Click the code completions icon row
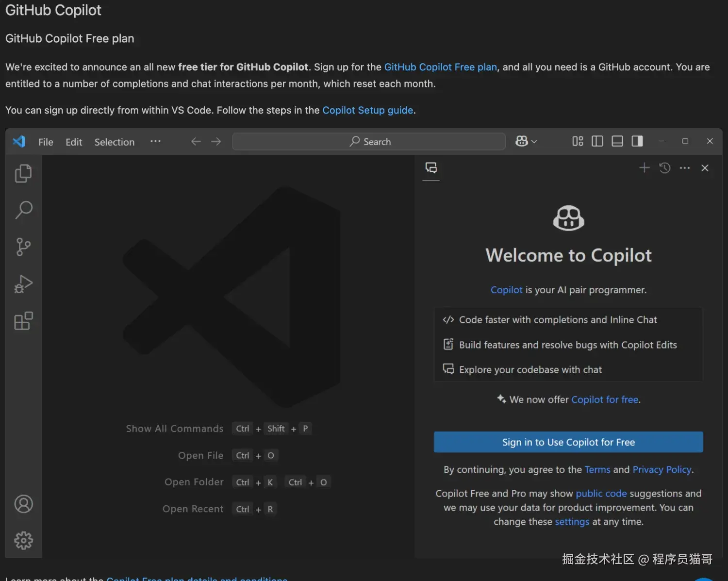 (448, 319)
